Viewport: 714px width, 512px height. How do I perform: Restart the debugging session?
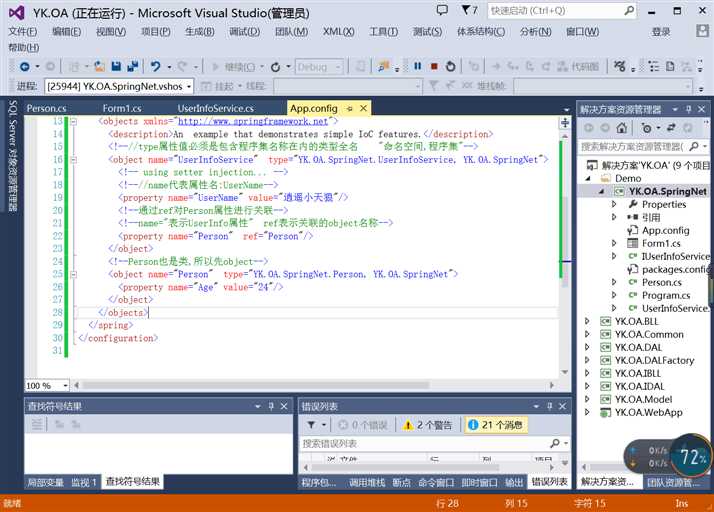click(x=450, y=67)
